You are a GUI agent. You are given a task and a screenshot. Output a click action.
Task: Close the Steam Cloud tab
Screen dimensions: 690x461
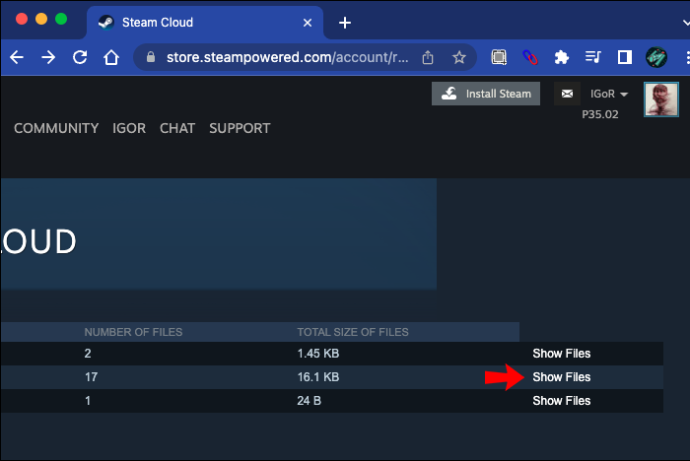pyautogui.click(x=308, y=22)
